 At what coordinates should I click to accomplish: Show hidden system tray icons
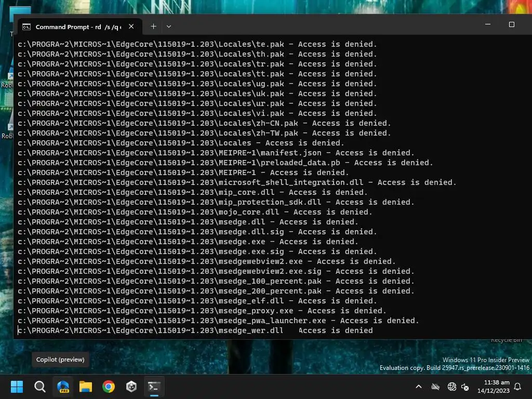[x=419, y=387]
